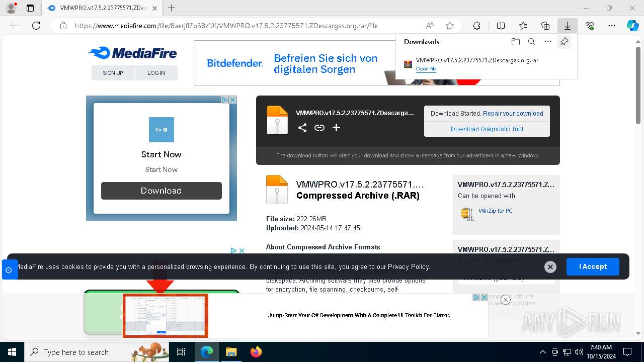644x362 pixels.
Task: Open split screen icon
Action: click(x=501, y=26)
